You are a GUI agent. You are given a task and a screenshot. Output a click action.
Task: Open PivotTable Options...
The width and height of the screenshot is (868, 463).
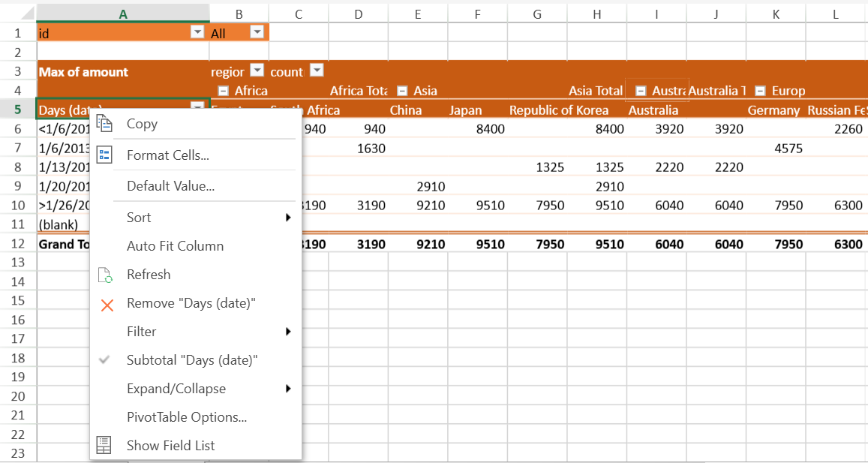tap(187, 417)
